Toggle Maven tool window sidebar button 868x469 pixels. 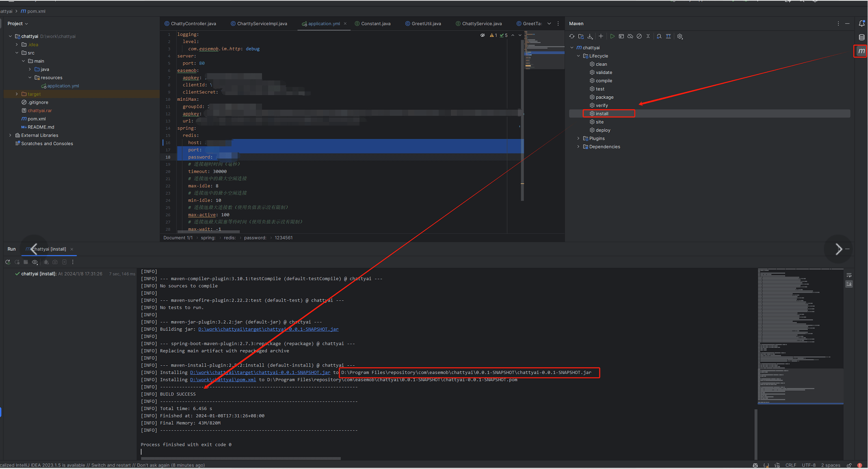[x=861, y=51]
